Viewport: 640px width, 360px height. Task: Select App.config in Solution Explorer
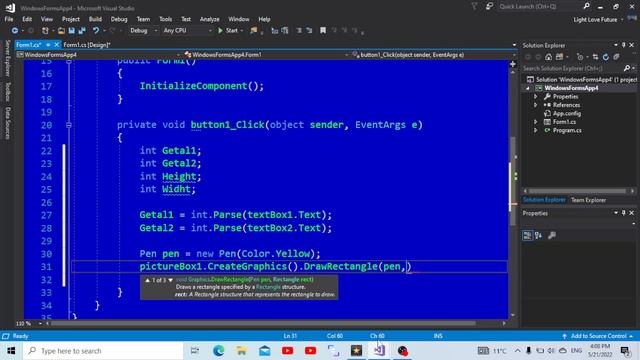567,113
